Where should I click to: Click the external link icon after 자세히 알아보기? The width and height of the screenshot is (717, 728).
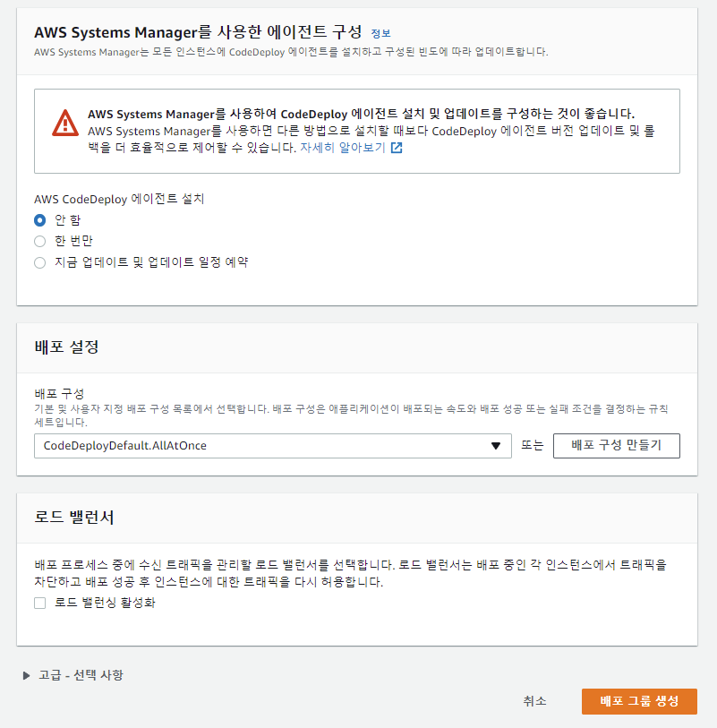click(397, 148)
